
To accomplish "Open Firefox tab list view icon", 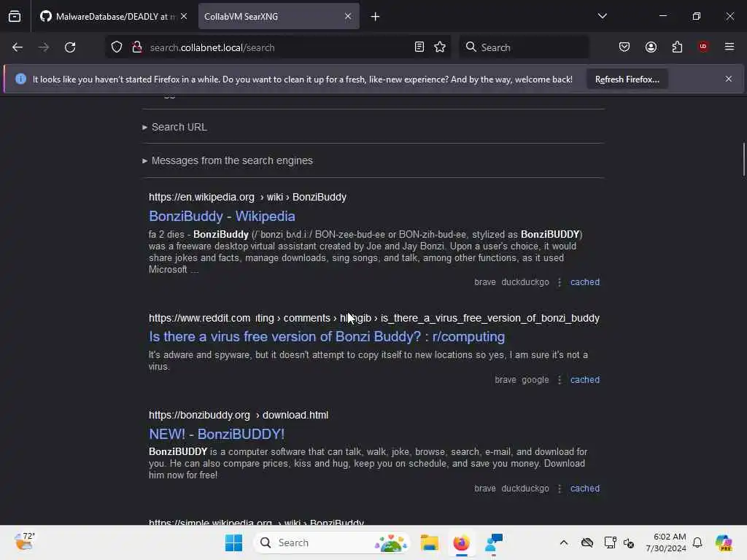I will coord(15,16).
